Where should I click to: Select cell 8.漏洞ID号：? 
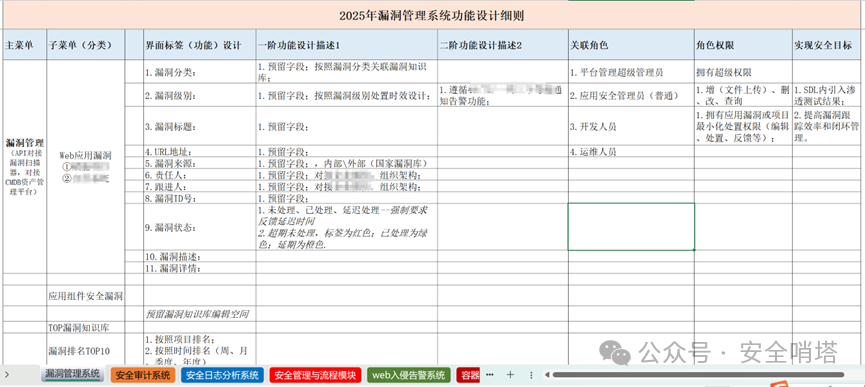point(200,198)
